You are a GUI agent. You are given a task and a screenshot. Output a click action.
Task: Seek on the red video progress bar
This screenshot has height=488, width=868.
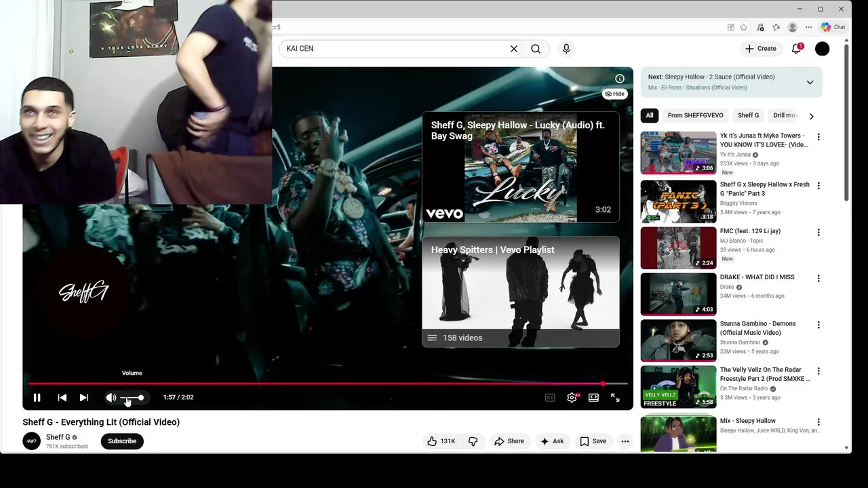(328, 384)
